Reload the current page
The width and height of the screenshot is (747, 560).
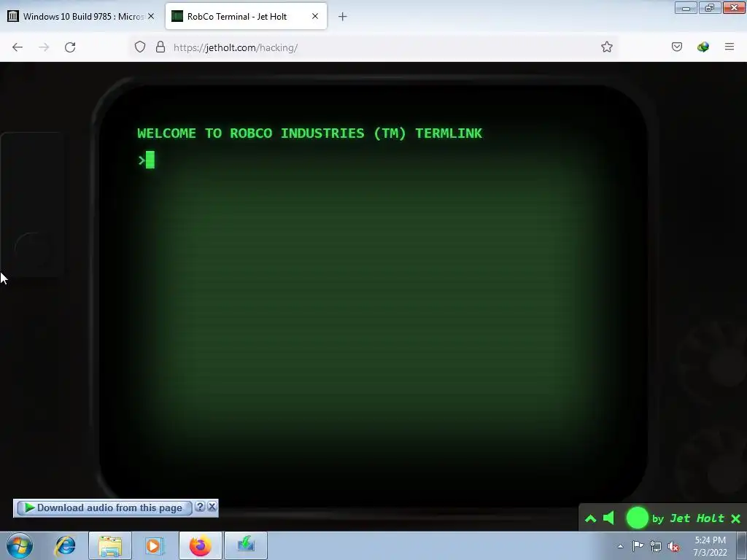70,47
